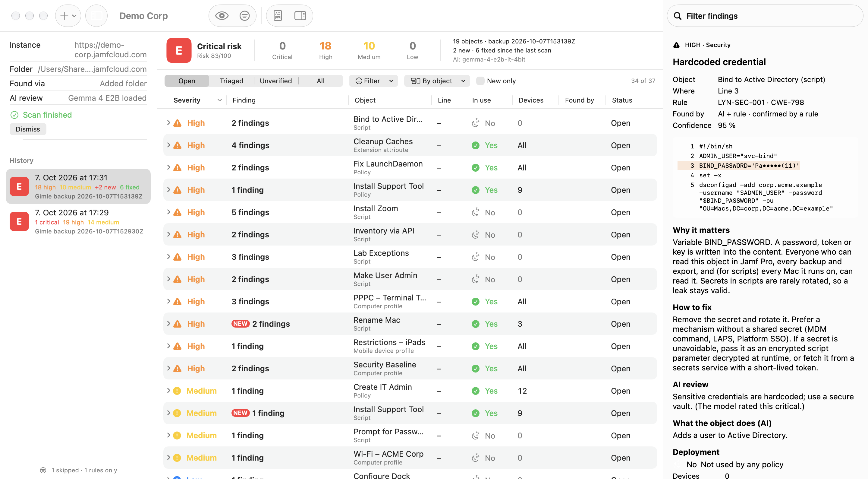This screenshot has width=868, height=479.
Task: Click the highlighted BIND_PASSWORD code line
Action: (738, 166)
